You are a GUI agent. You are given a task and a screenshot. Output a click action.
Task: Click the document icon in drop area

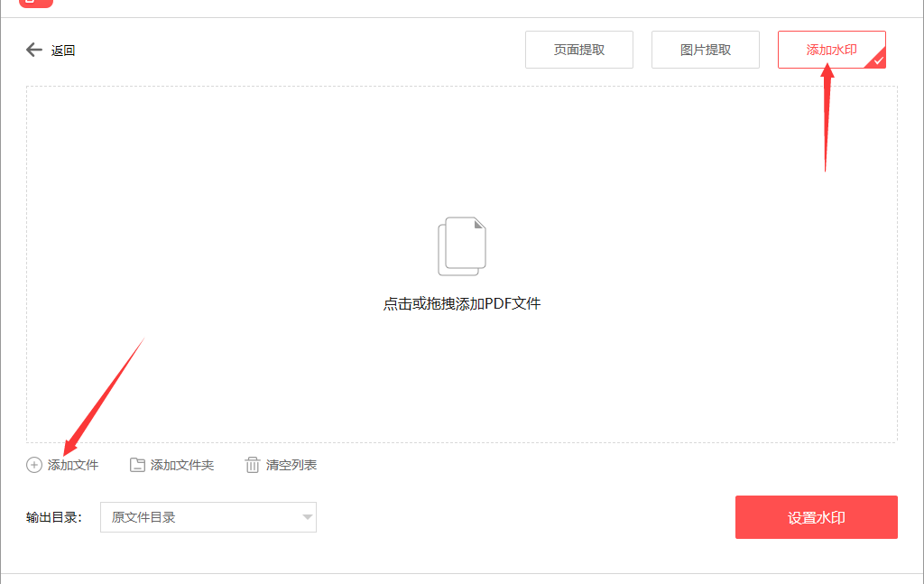point(462,246)
